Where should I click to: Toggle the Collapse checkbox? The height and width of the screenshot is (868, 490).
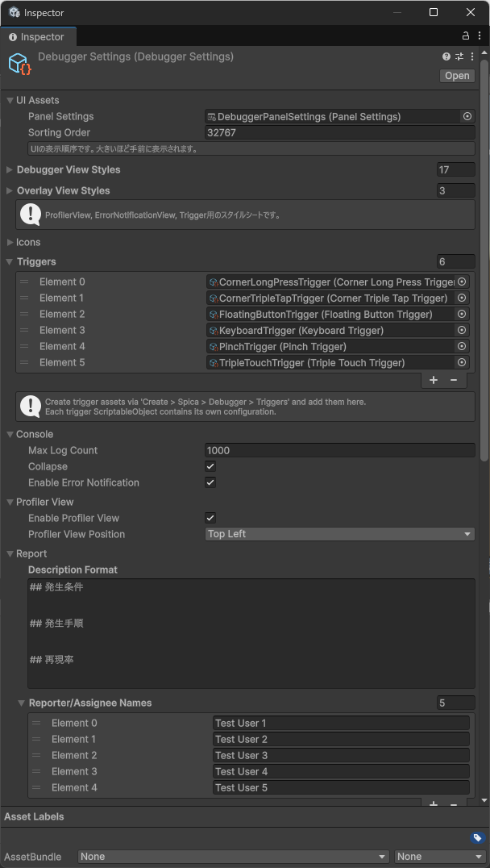click(210, 466)
